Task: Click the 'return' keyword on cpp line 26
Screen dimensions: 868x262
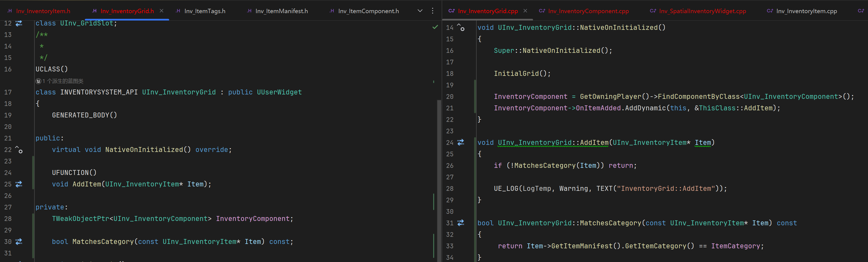Action: pyautogui.click(x=621, y=165)
